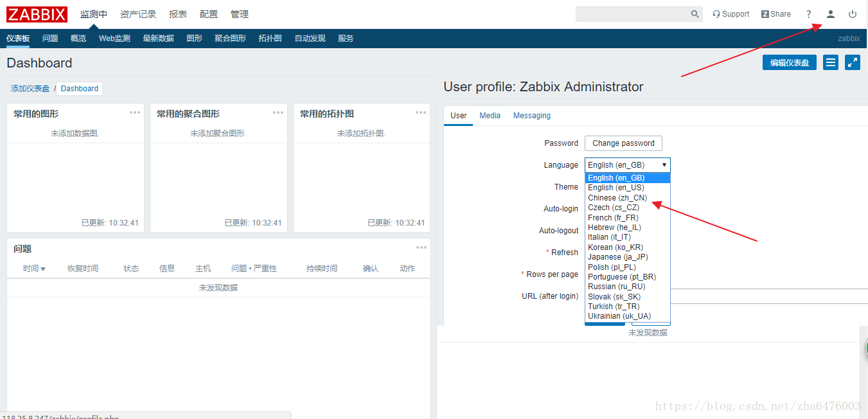Sort problems by 时间 column header
Screen dimensions: 868x419
pyautogui.click(x=34, y=269)
